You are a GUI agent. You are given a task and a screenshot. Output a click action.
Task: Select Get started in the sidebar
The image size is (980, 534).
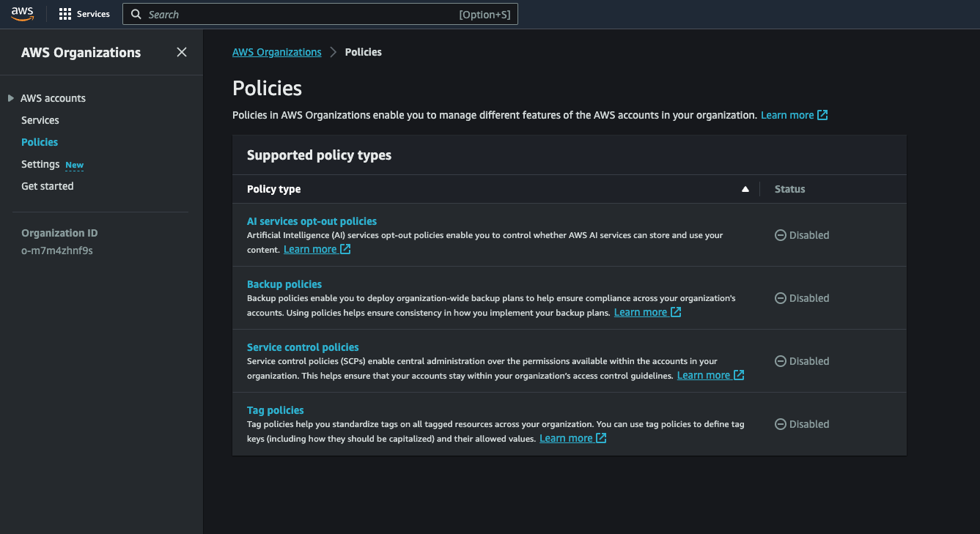pos(48,186)
